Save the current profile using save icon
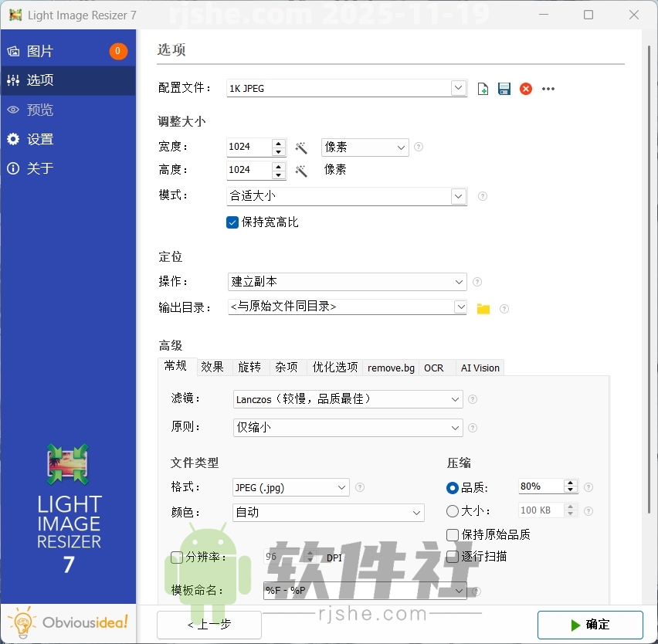 pos(504,88)
